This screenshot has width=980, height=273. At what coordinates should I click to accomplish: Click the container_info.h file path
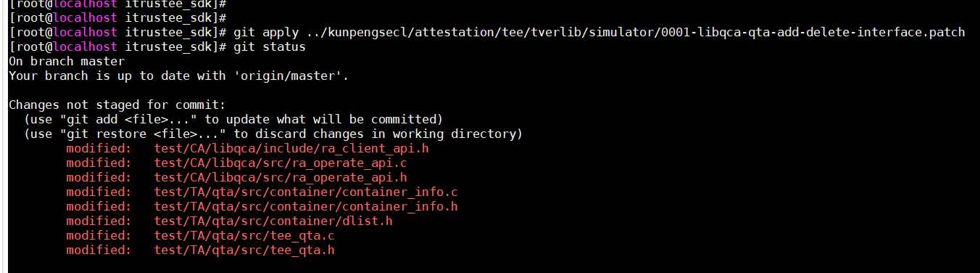(306, 206)
